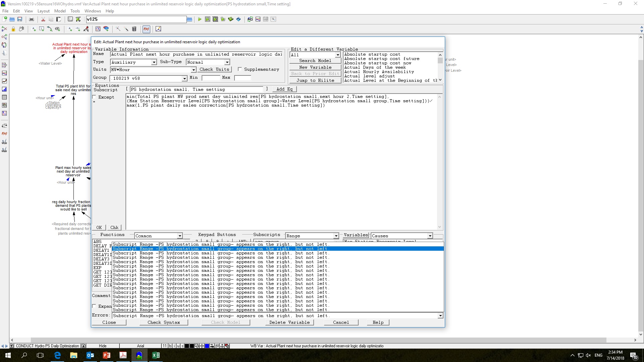
Task: Click the Min value input field
Action: point(211,78)
